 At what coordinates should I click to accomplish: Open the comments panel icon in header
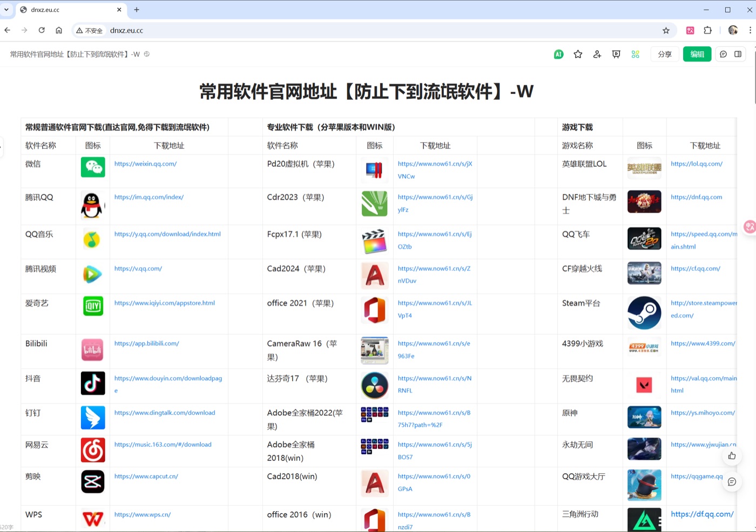724,54
